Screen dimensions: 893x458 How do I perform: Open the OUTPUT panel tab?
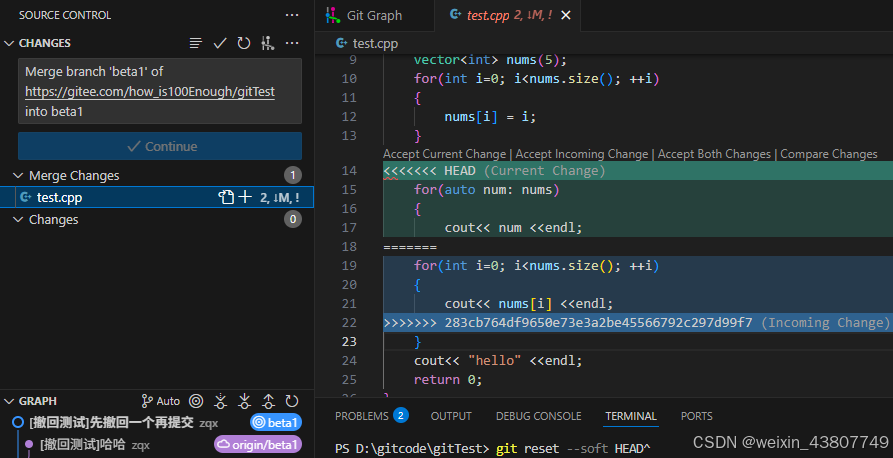pyautogui.click(x=451, y=416)
